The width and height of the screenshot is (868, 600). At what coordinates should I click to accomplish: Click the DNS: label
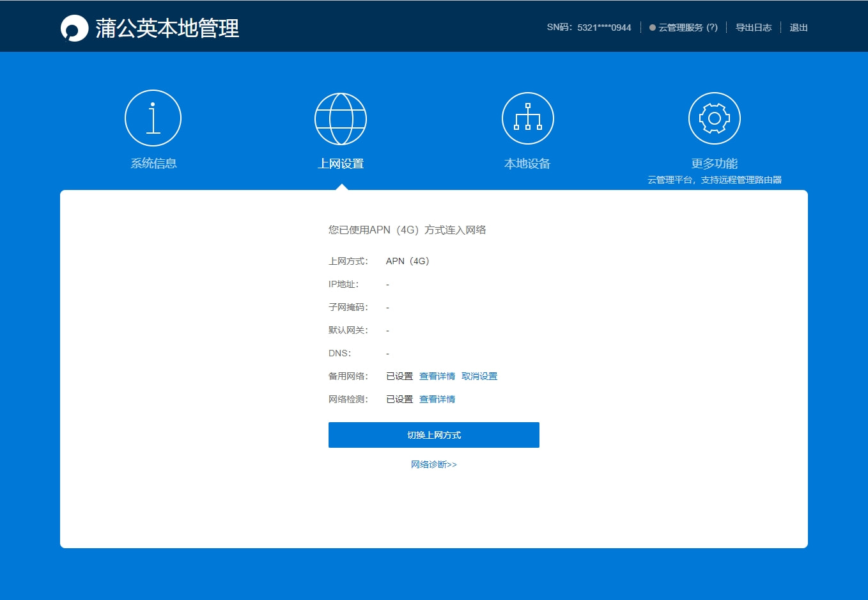340,353
